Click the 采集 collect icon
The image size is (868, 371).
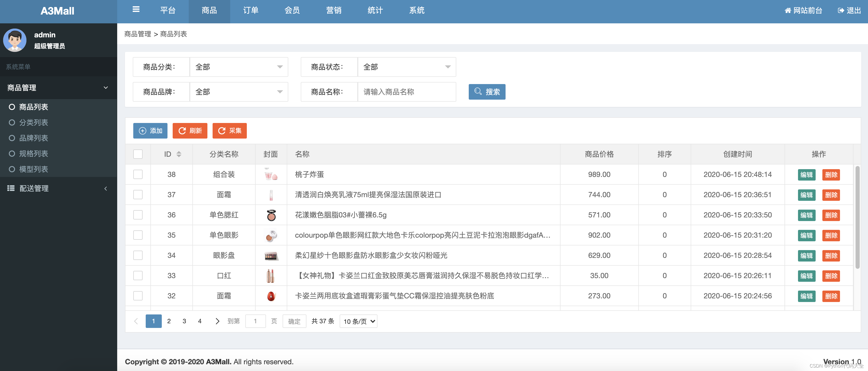[x=222, y=131]
